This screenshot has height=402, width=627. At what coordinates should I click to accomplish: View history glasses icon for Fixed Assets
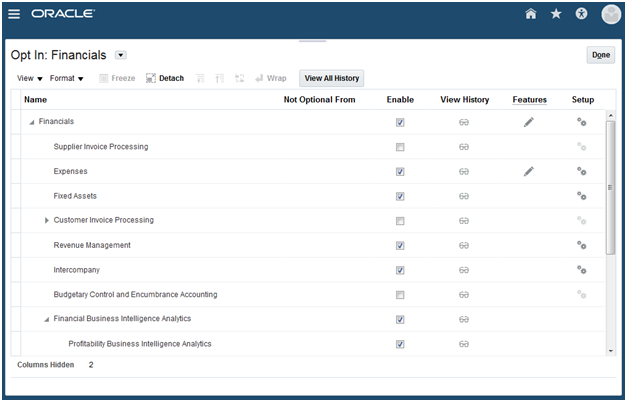click(x=464, y=196)
